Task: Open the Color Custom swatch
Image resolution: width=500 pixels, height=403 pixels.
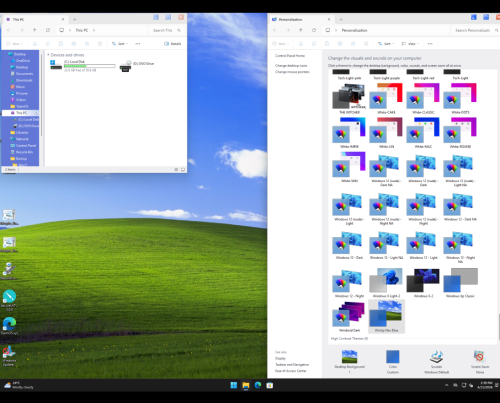Action: point(393,362)
